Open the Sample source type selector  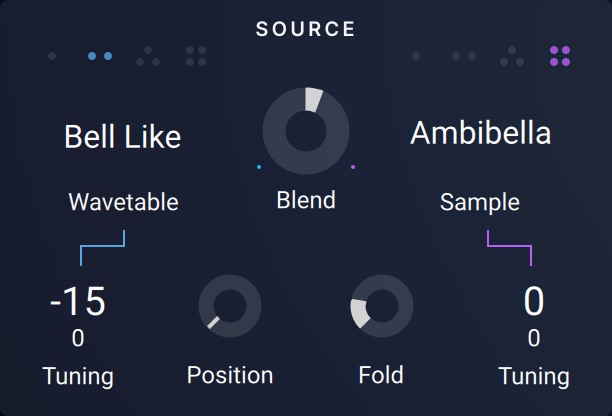click(x=480, y=202)
